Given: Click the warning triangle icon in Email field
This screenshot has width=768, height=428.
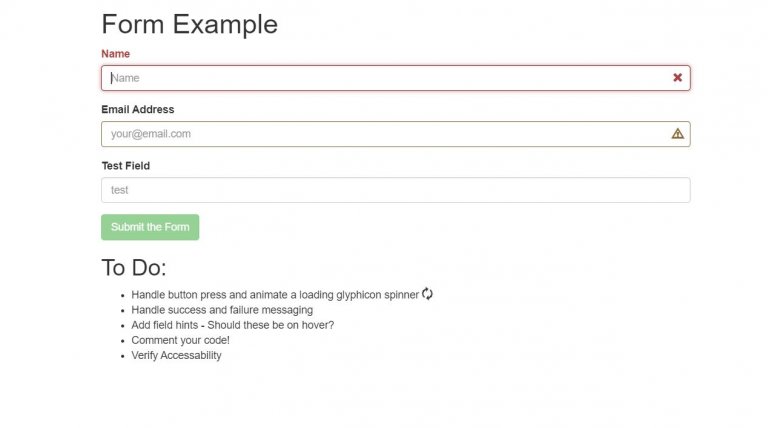Looking at the screenshot, I should tap(677, 134).
